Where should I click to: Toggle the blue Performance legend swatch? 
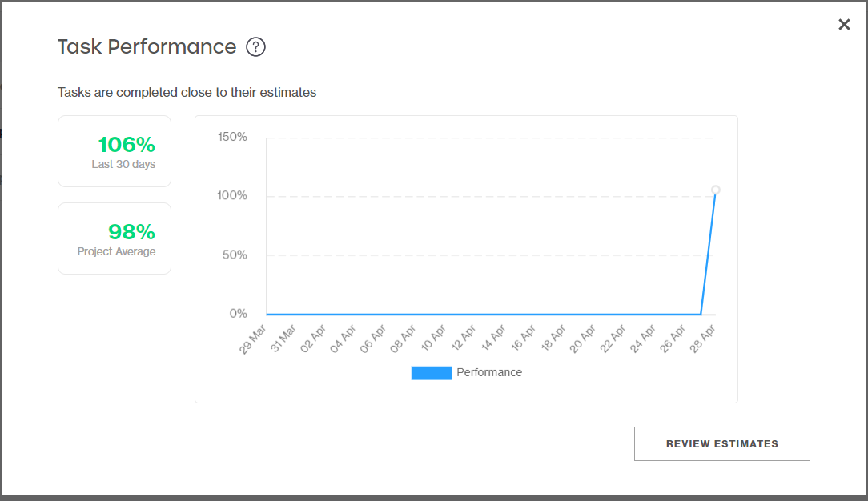click(432, 373)
